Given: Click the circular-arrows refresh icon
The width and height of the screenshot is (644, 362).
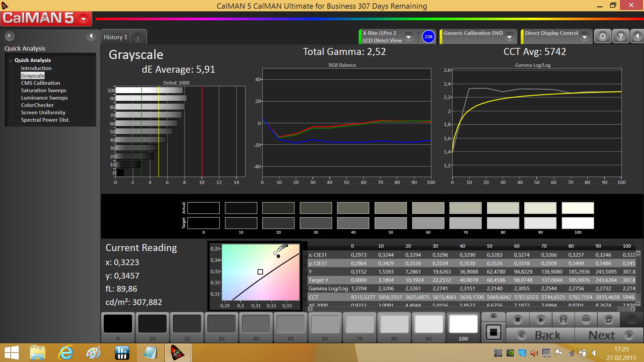Looking at the screenshot, I should [x=608, y=320].
